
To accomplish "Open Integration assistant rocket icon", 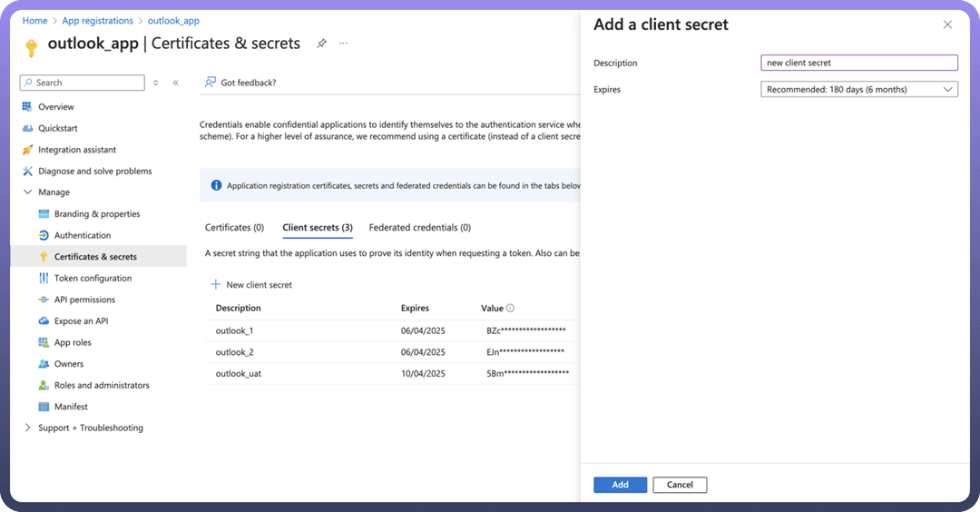I will (28, 150).
